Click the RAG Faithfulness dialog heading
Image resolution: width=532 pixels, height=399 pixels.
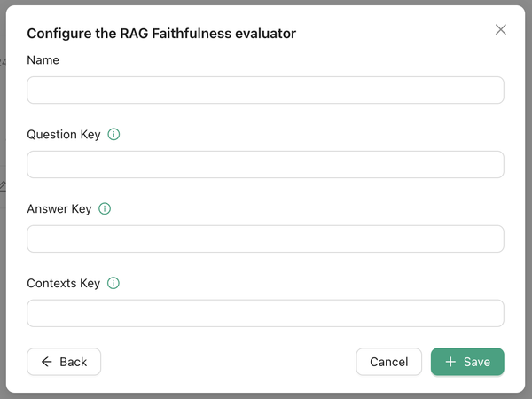(x=161, y=34)
